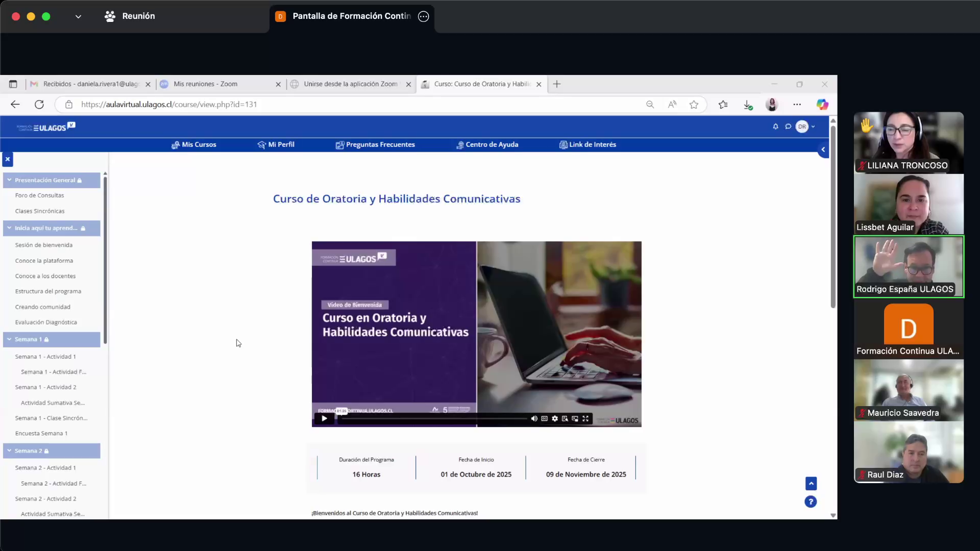Open Foro de Consultas link
This screenshot has height=551, width=980.
(x=39, y=195)
